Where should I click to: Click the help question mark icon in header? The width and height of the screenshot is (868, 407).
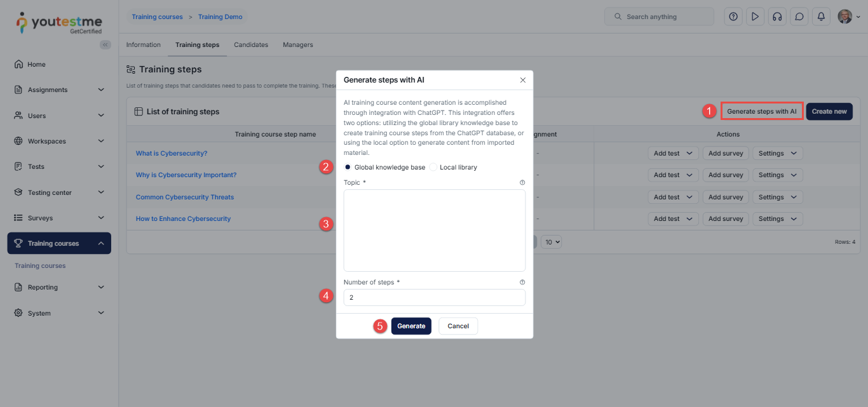pyautogui.click(x=733, y=17)
